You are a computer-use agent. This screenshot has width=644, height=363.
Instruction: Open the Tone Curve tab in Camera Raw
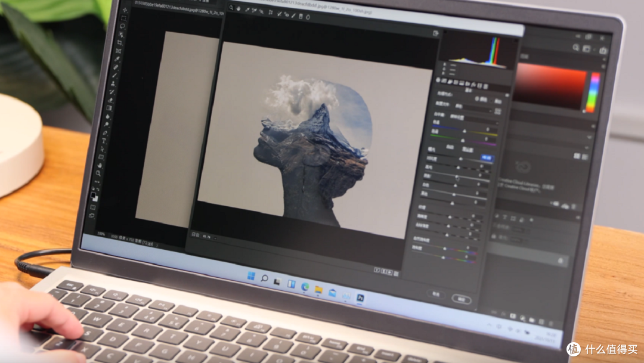tap(444, 80)
